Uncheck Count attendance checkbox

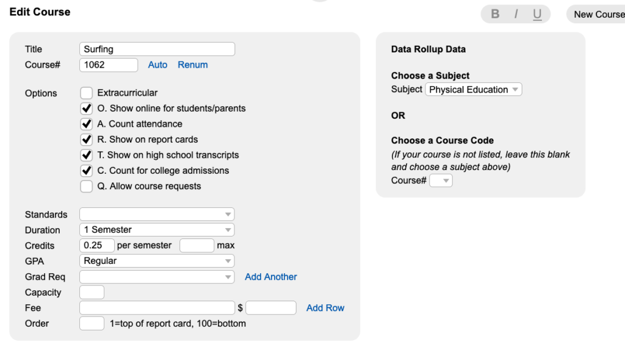[x=86, y=124]
